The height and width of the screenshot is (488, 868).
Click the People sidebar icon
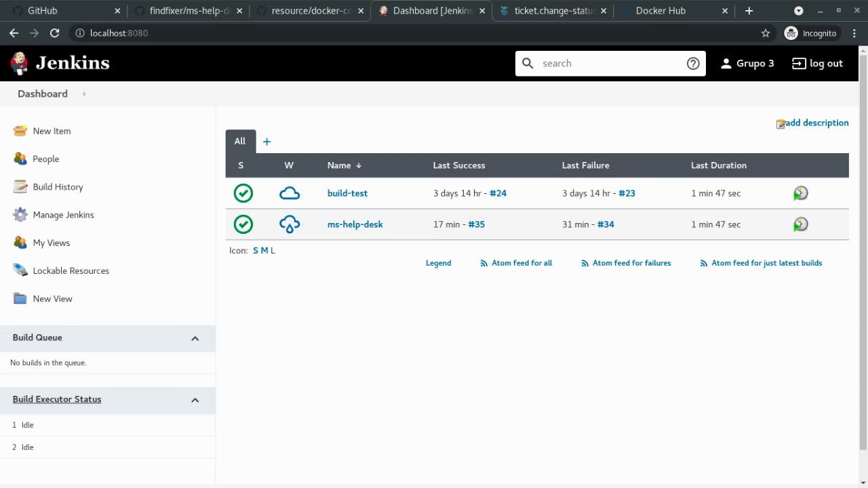coord(20,159)
